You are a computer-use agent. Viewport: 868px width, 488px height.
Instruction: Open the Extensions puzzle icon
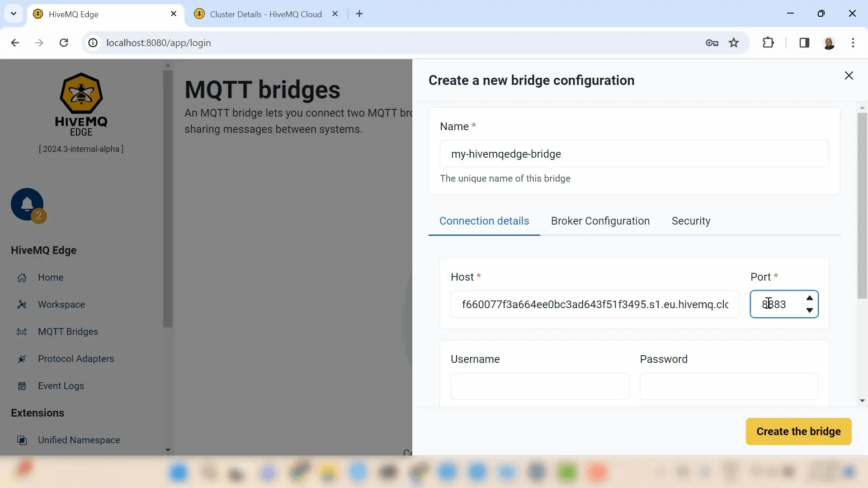click(768, 43)
